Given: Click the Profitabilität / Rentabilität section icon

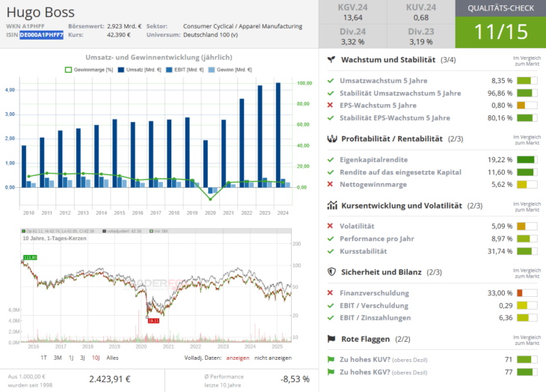Looking at the screenshot, I should pos(332,139).
